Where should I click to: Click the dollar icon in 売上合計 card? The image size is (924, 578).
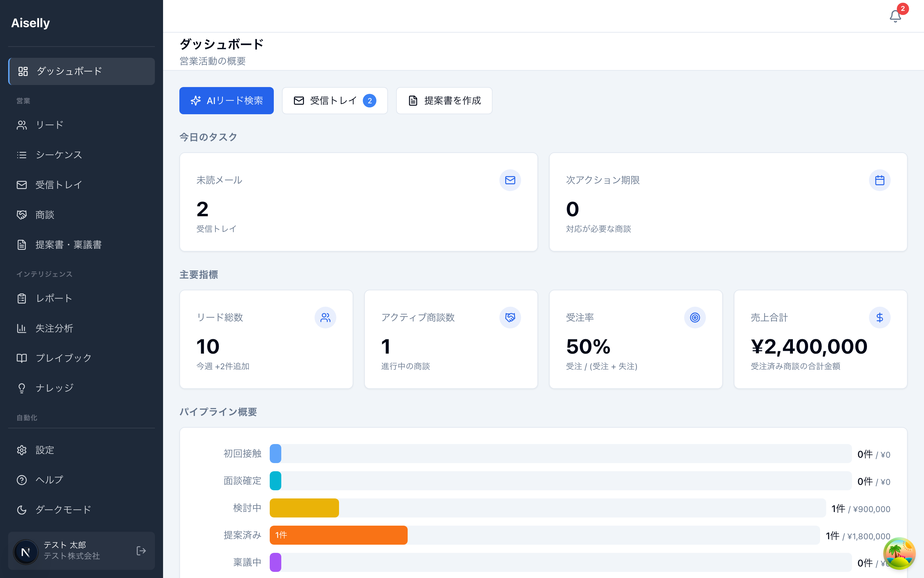[880, 318]
